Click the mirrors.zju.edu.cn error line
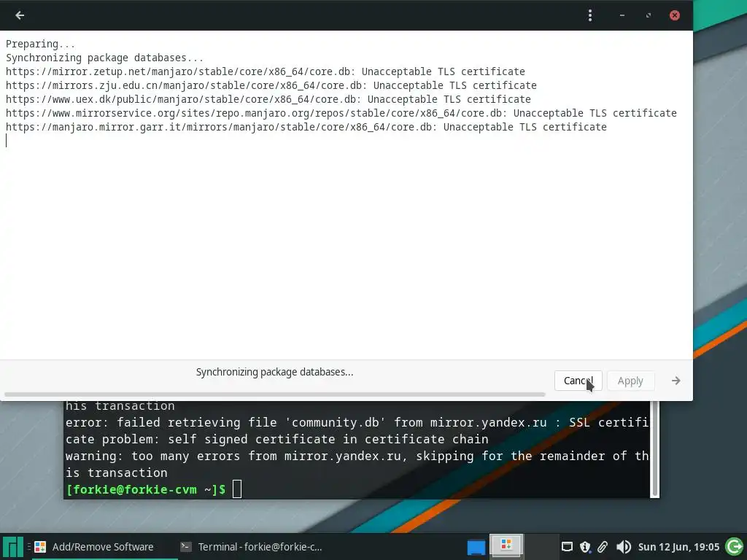The width and height of the screenshot is (747, 560). [271, 85]
